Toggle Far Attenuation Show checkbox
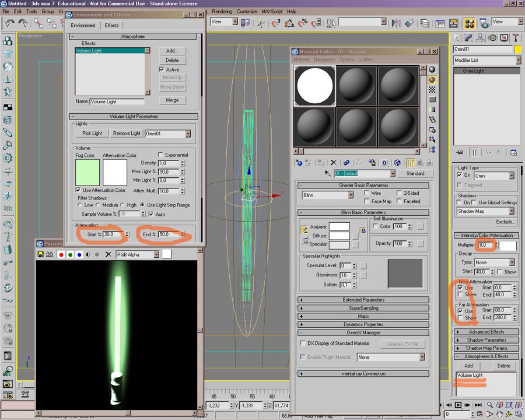The image size is (525, 420). click(460, 317)
